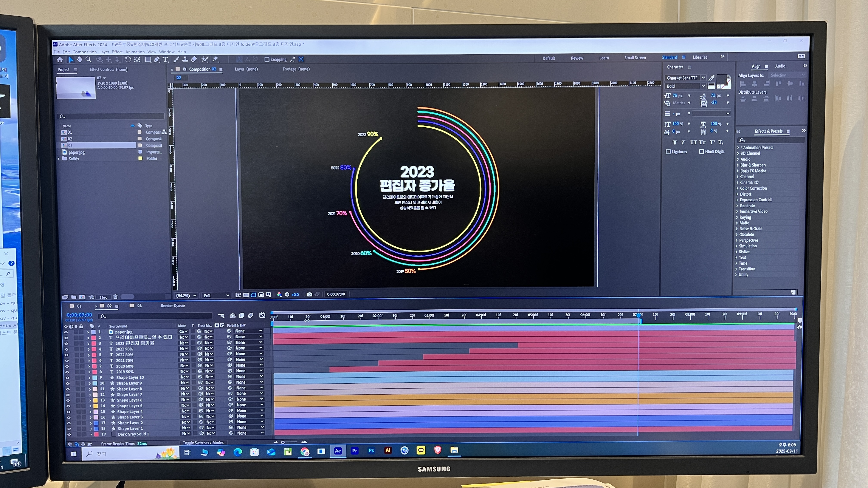Select the Horizontal Type tool
The width and height of the screenshot is (868, 488).
coord(166,60)
